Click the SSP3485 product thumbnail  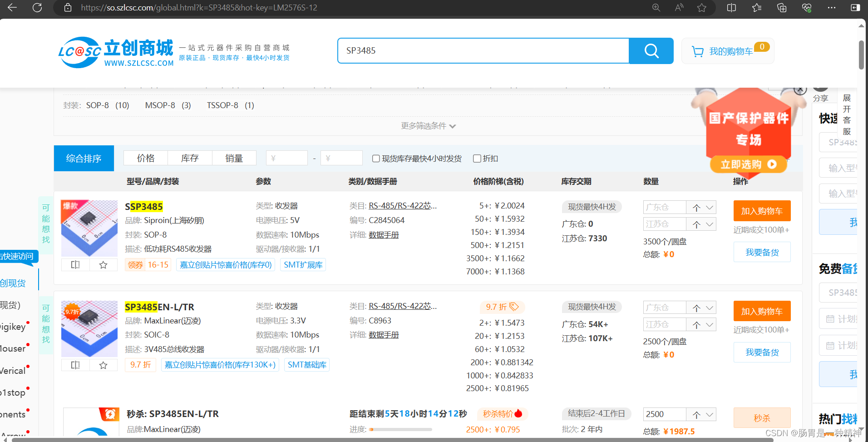pos(89,228)
